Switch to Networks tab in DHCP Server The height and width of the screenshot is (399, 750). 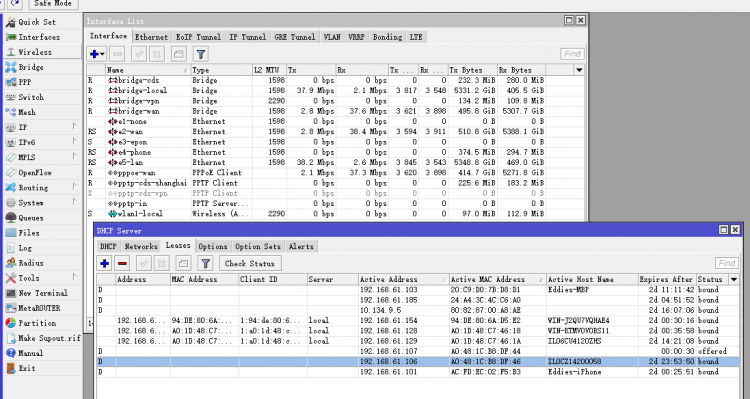point(141,246)
